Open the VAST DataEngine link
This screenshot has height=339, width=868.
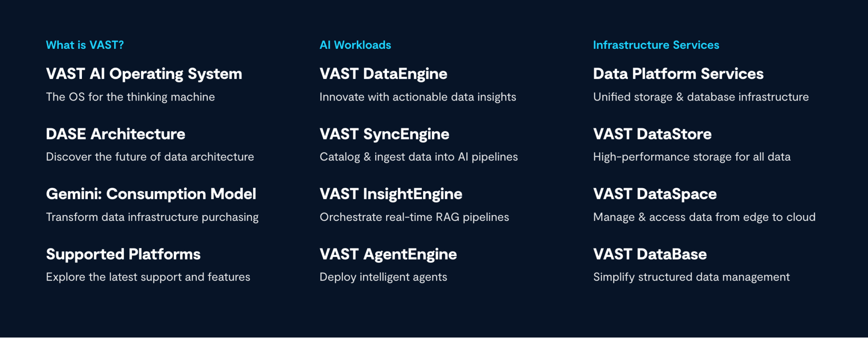(x=383, y=74)
